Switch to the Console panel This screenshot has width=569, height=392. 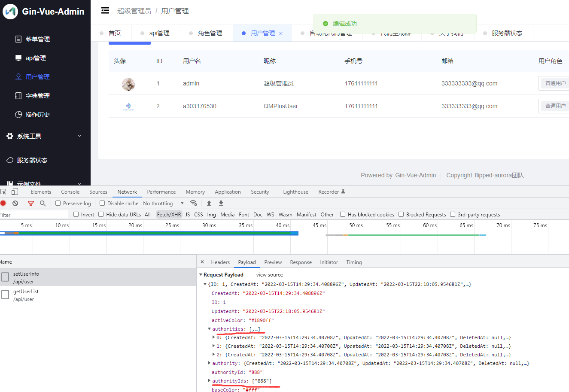click(x=70, y=191)
